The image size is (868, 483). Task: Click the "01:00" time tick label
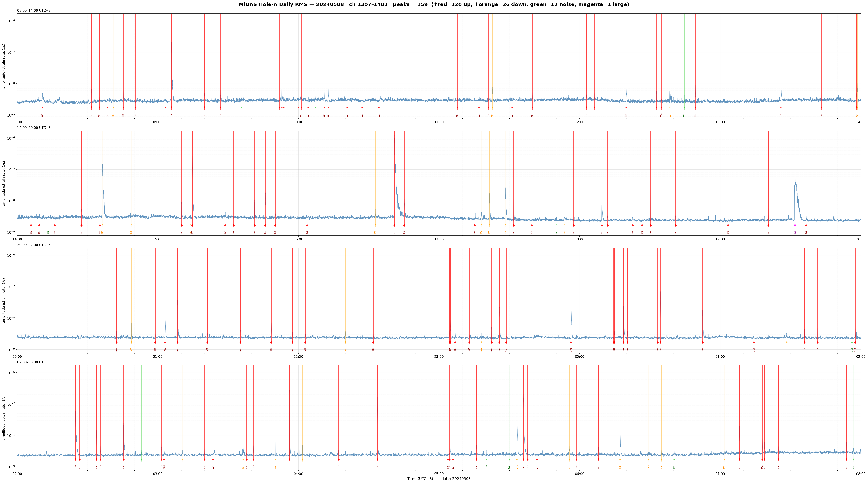720,356
